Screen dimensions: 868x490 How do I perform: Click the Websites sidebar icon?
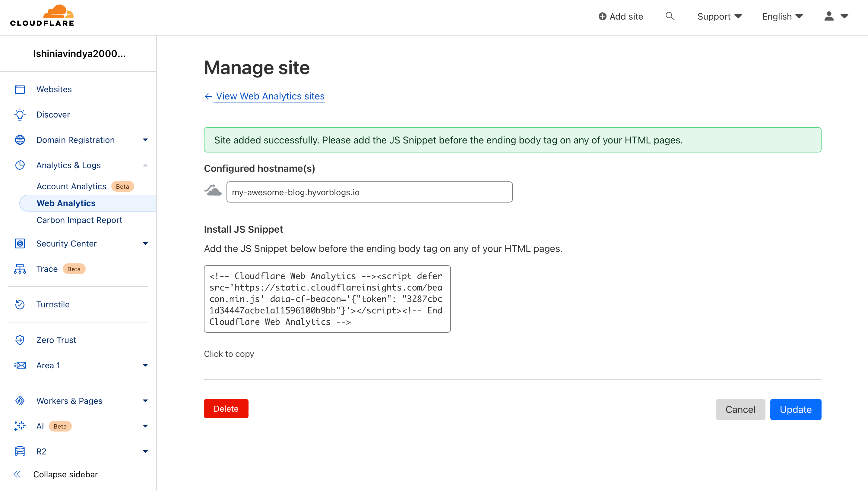coord(20,89)
